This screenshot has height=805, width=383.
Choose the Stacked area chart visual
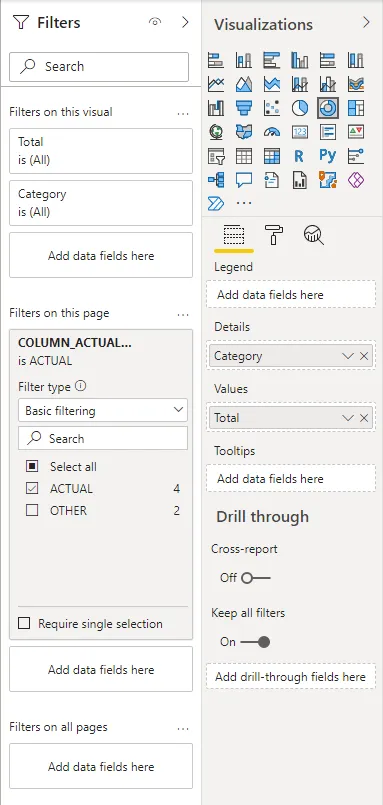[272, 84]
